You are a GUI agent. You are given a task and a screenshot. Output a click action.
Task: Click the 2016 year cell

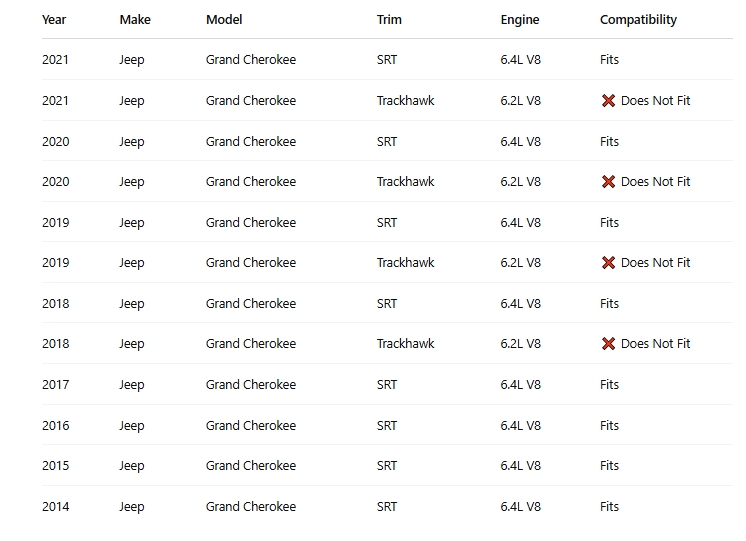pos(56,425)
